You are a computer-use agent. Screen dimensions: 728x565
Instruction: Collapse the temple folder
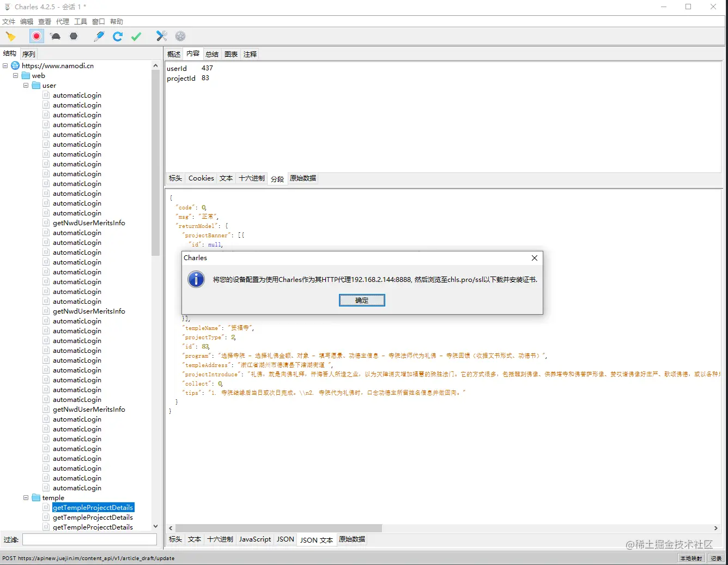[x=26, y=498]
